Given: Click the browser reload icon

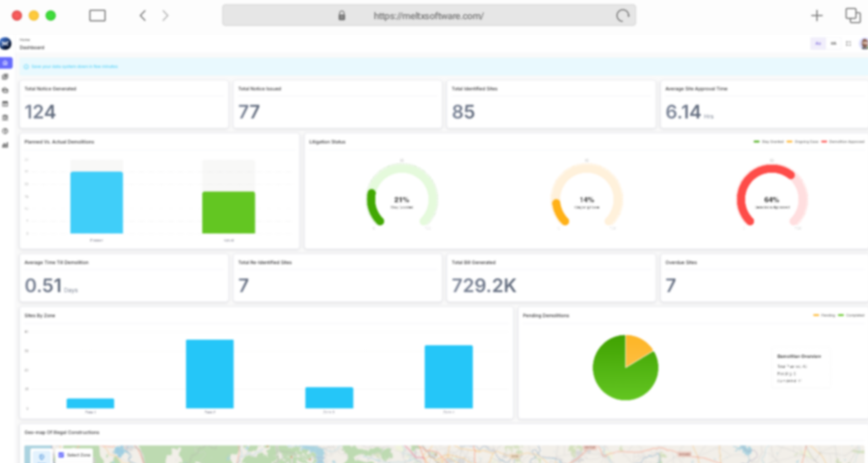Looking at the screenshot, I should click(622, 16).
